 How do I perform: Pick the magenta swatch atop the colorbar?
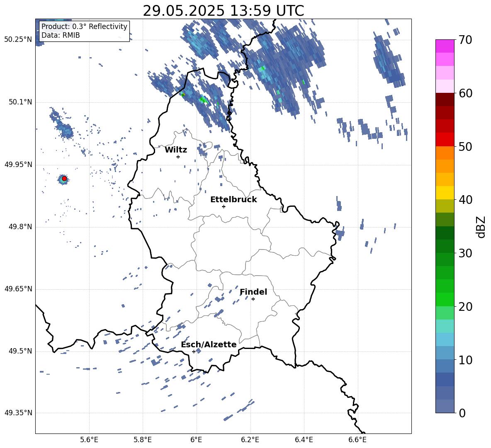click(x=445, y=46)
